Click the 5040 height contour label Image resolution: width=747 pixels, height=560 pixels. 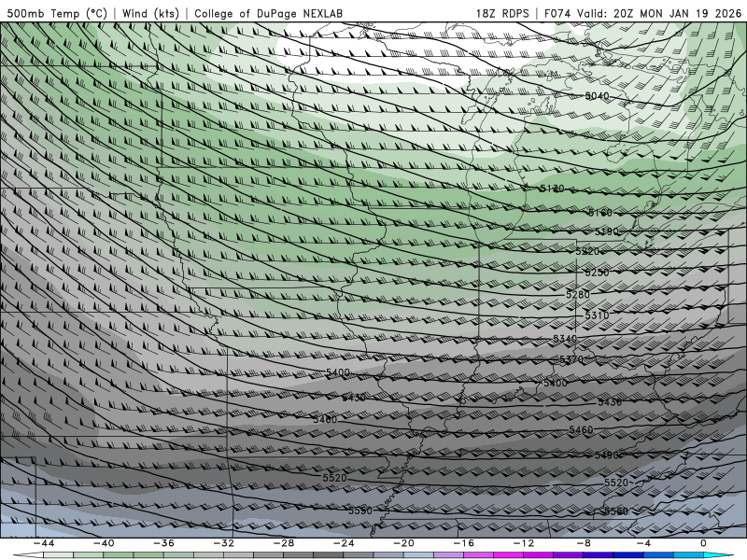(x=597, y=96)
